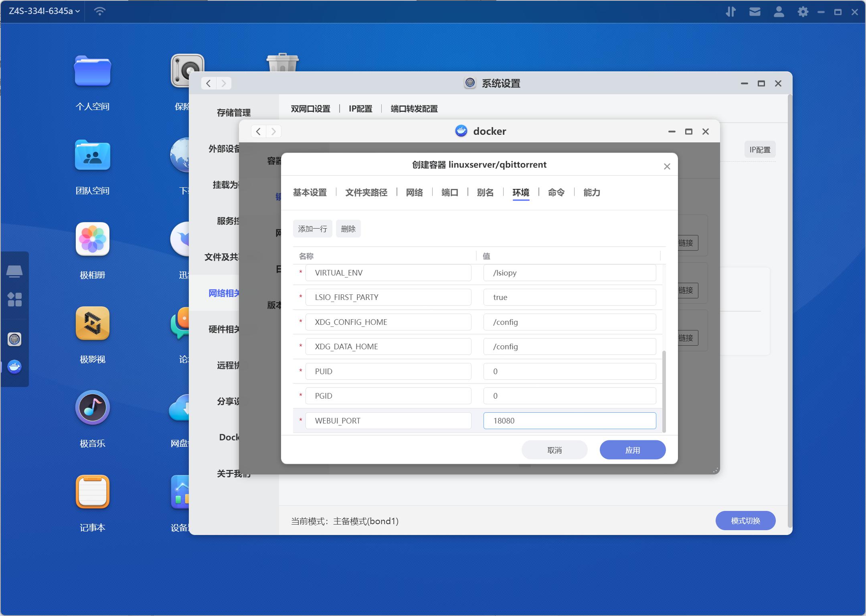Open the docker whale icon in the left dock
The width and height of the screenshot is (866, 616).
(15, 366)
